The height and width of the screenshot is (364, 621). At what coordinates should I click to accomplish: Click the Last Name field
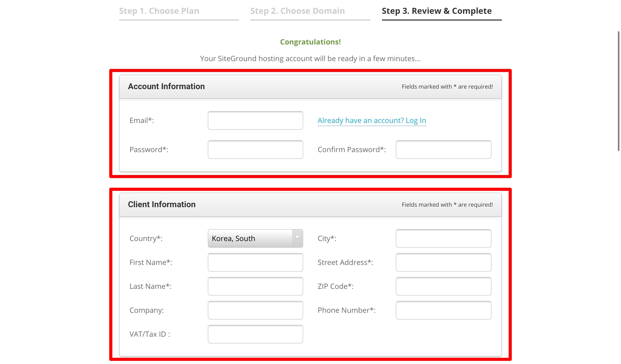[x=255, y=286]
